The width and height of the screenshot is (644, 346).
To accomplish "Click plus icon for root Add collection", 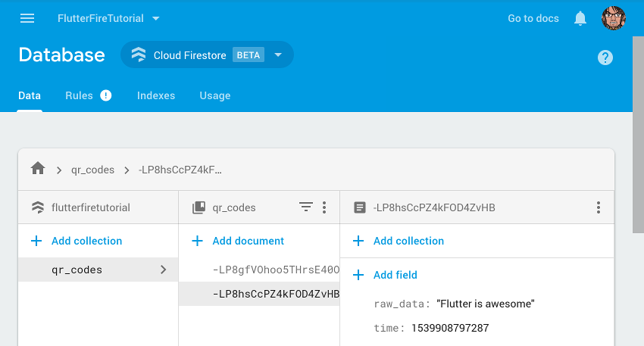I will [36, 241].
